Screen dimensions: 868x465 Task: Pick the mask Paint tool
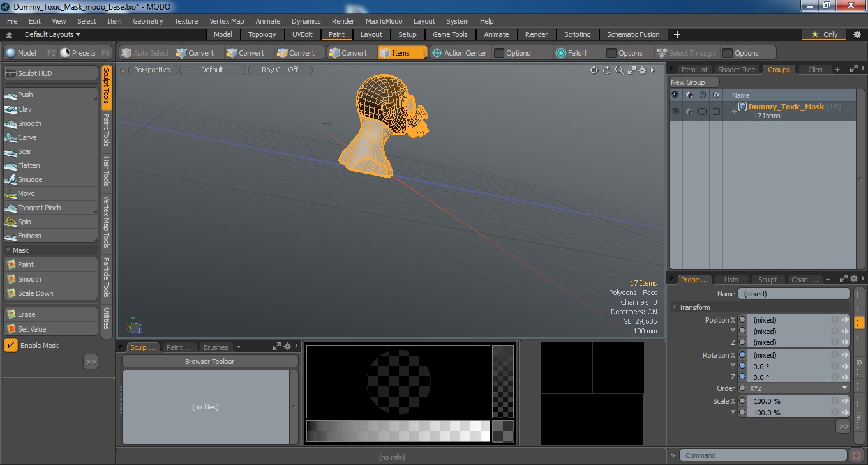[50, 264]
